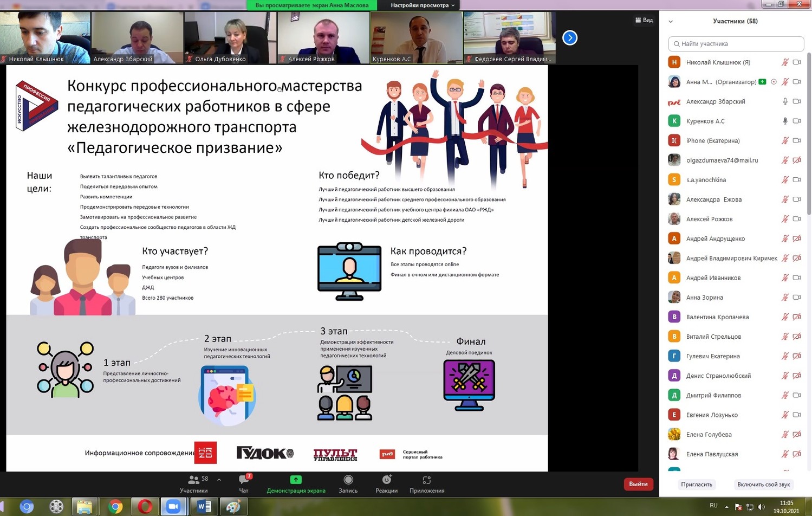Click the Participants icon in toolbar
The height and width of the screenshot is (516, 812).
(193, 480)
